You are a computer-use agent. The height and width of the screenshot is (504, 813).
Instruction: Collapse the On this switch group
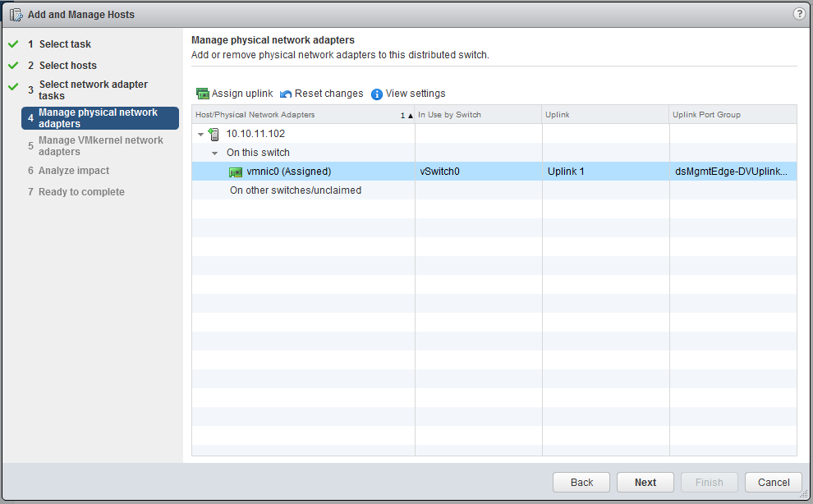coord(215,153)
